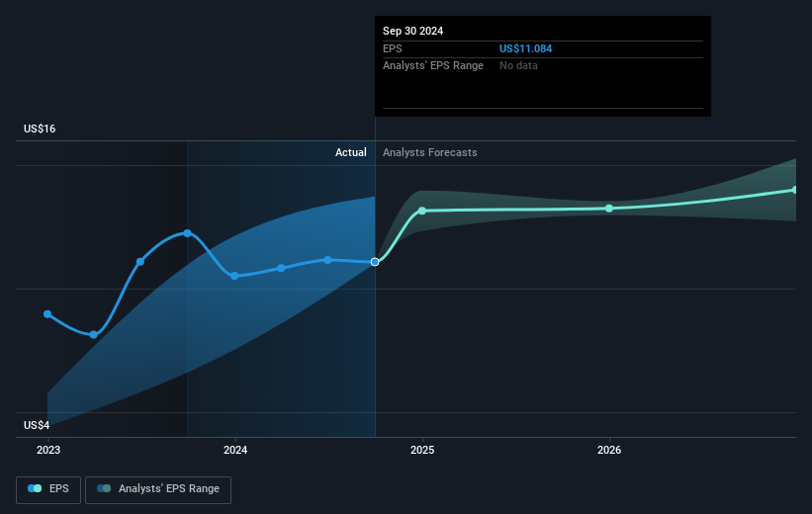
Task: Click the 'Analysts Forecasts' label
Action: (430, 152)
